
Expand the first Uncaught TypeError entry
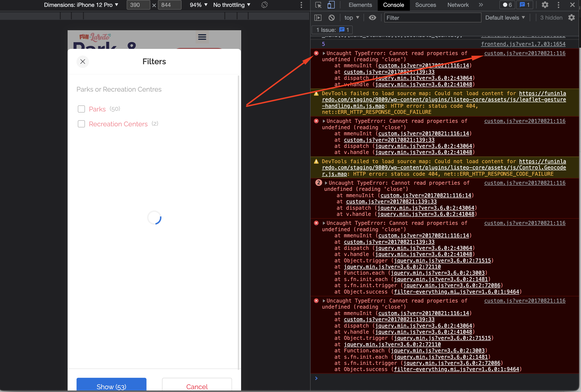[324, 53]
